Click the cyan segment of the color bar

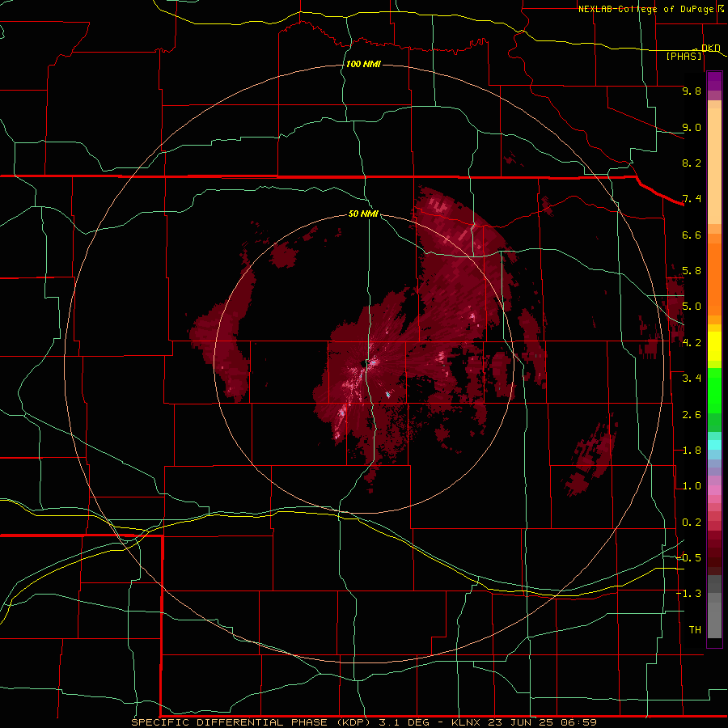click(714, 445)
